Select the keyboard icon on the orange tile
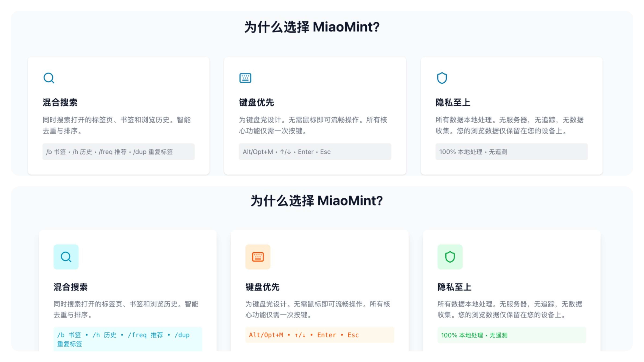Image resolution: width=644 pixels, height=362 pixels. (x=258, y=257)
